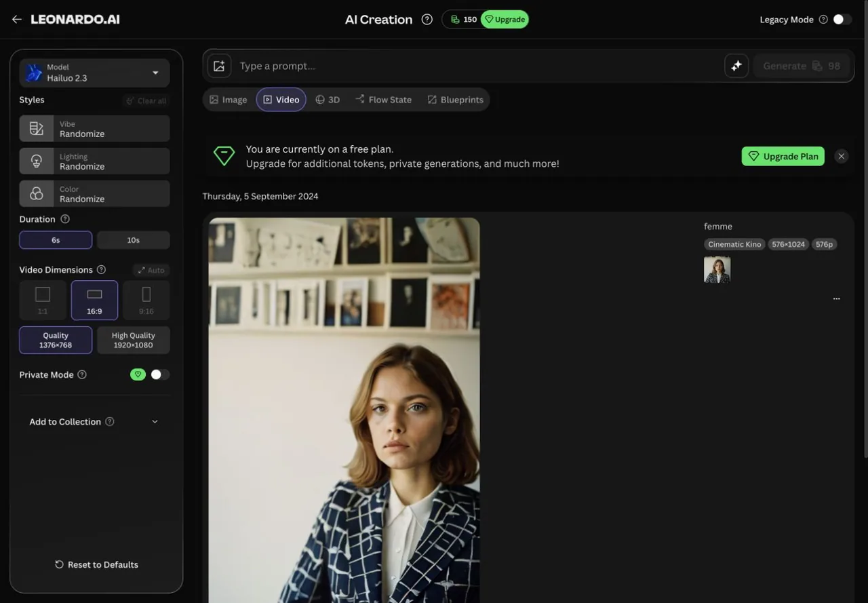Dismiss the free plan banner
This screenshot has width=868, height=603.
[x=842, y=156]
